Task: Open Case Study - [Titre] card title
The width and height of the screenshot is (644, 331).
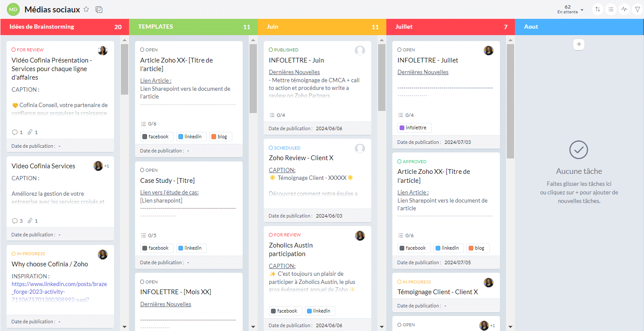Action: (167, 180)
